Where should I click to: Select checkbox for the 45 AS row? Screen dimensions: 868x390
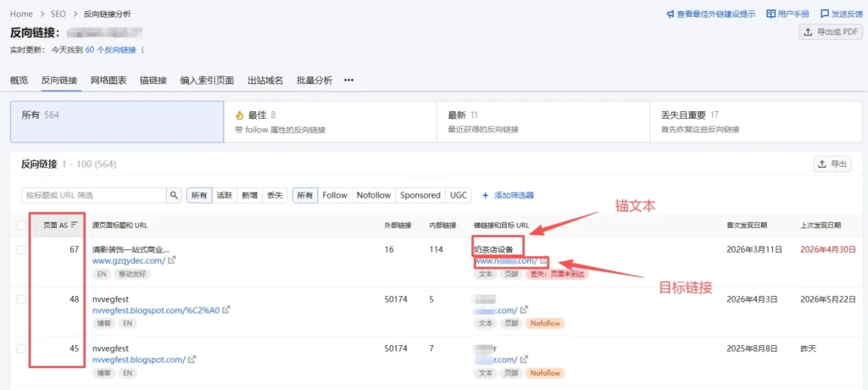(21, 349)
